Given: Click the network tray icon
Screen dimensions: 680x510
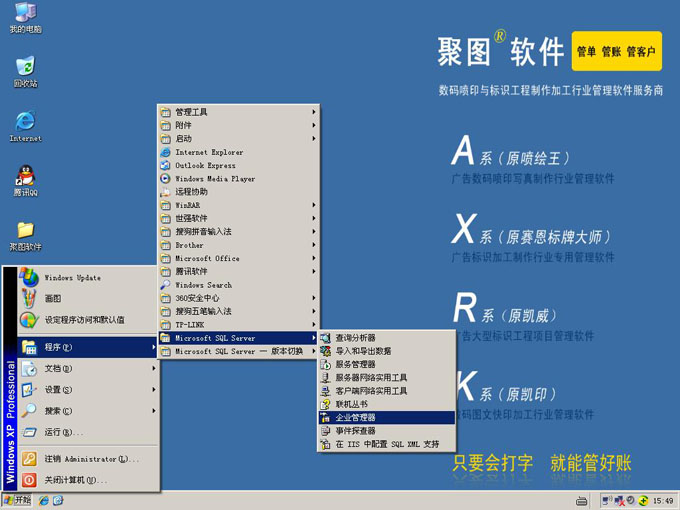Looking at the screenshot, I should pyautogui.click(x=620, y=500).
